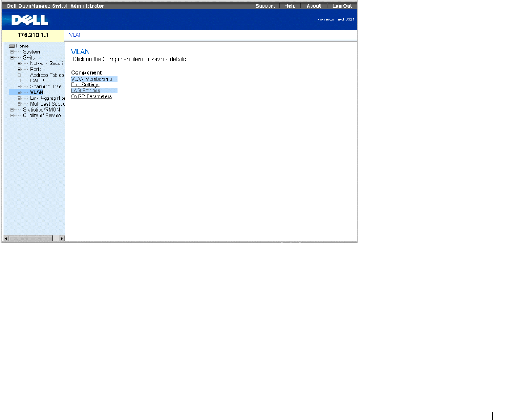Image resolution: width=526 pixels, height=420 pixels.
Task: Select GARP in the navigation tree
Action: [x=37, y=81]
